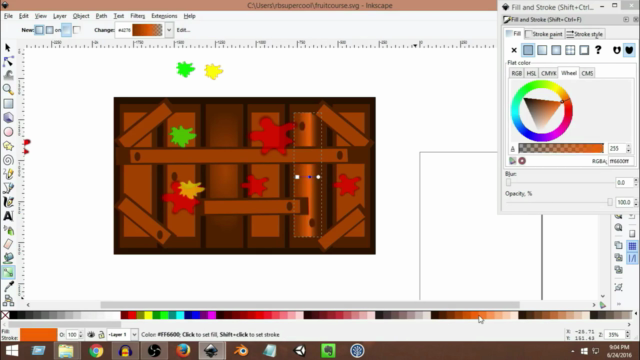Toggle Swatch fill type
The height and width of the screenshot is (360, 640).
tap(584, 50)
